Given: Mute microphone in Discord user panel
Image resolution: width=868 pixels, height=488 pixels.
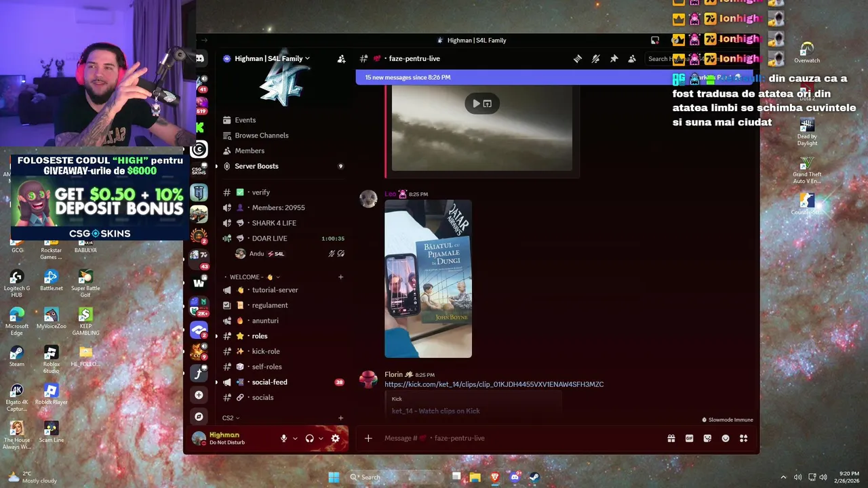Looking at the screenshot, I should (x=284, y=439).
